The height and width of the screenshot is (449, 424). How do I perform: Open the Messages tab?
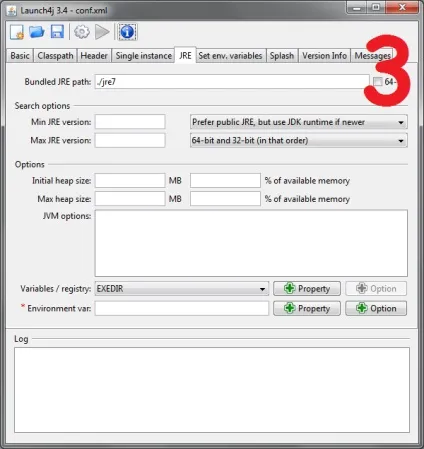pos(372,56)
